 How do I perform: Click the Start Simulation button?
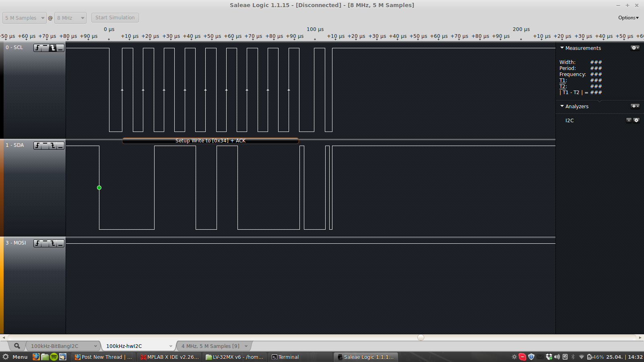[115, 18]
